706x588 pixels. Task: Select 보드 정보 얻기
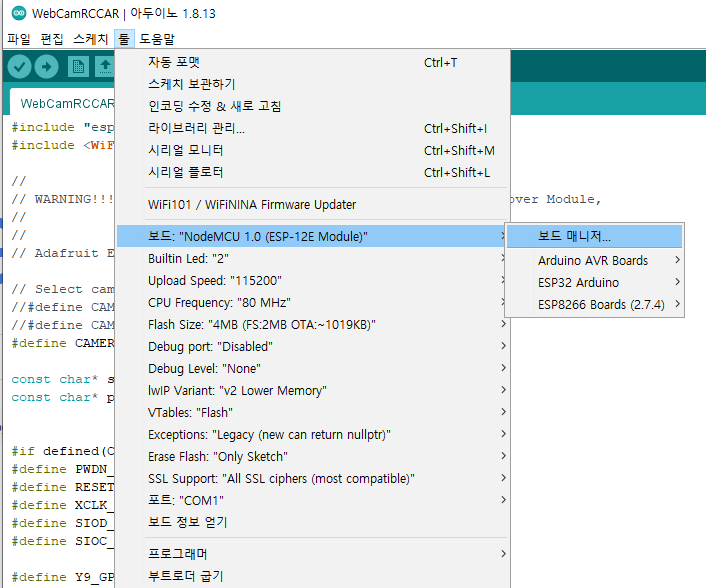[313, 522]
